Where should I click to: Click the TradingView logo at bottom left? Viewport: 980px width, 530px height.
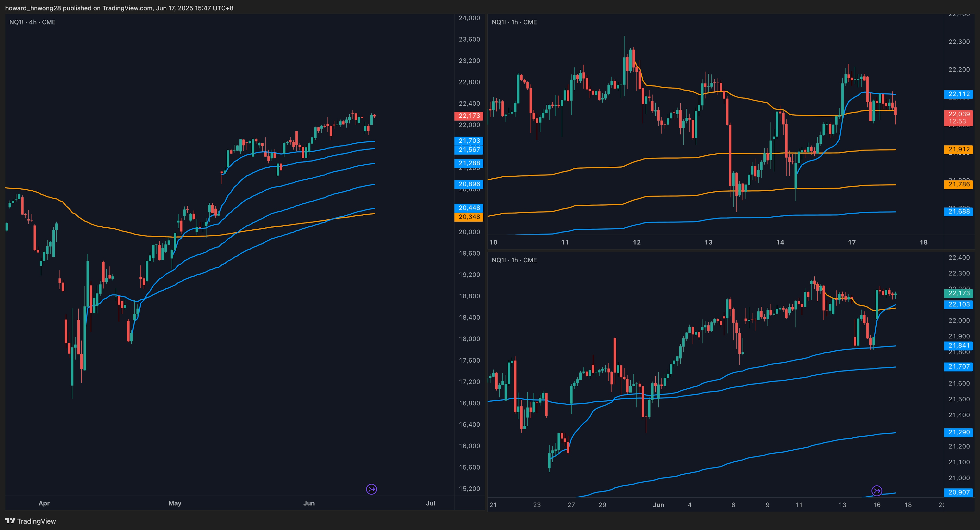pos(30,521)
